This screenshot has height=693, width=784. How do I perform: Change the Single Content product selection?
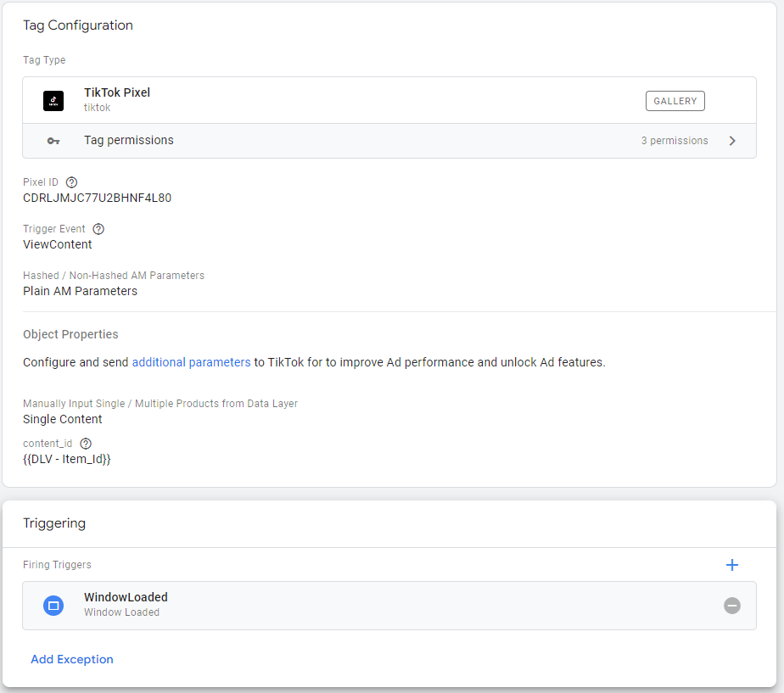click(x=63, y=418)
